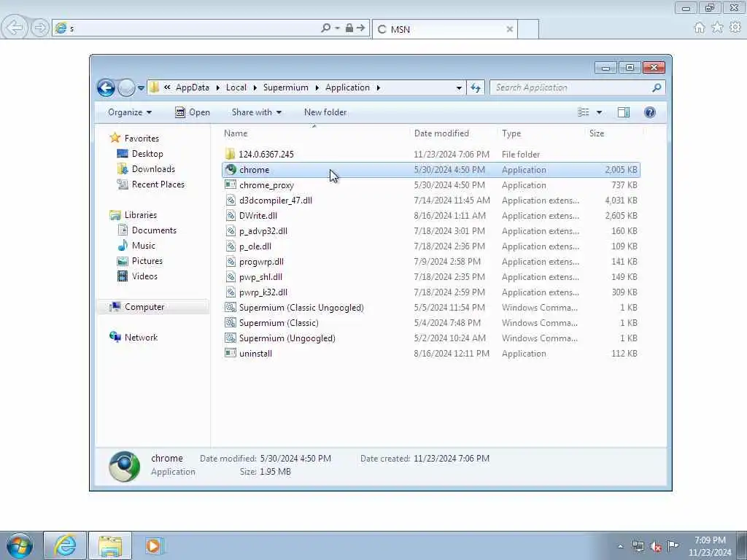Select Supermium (Classic) command script icon
The height and width of the screenshot is (560, 747).
coord(231,323)
